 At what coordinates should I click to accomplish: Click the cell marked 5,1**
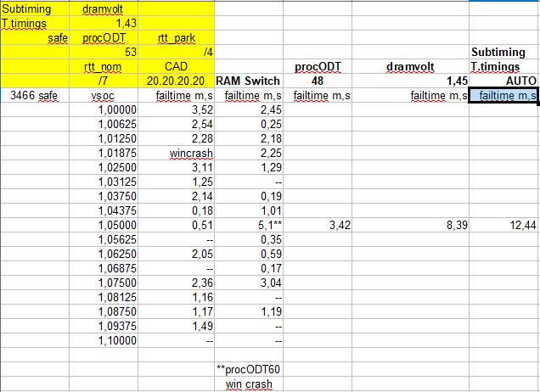click(249, 226)
